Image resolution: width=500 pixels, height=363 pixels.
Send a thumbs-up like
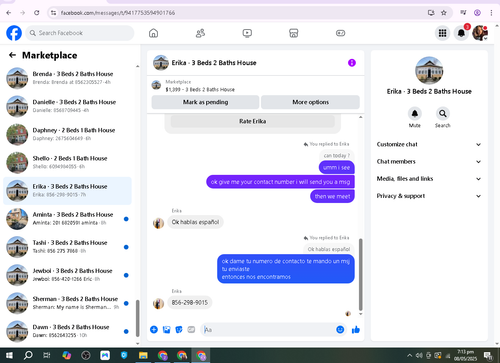pos(356,330)
